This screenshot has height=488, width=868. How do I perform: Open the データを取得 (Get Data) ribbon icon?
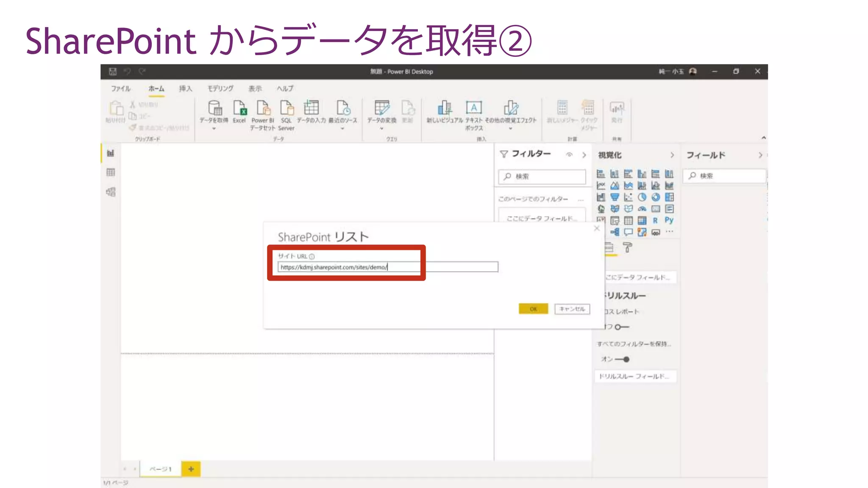click(x=214, y=108)
